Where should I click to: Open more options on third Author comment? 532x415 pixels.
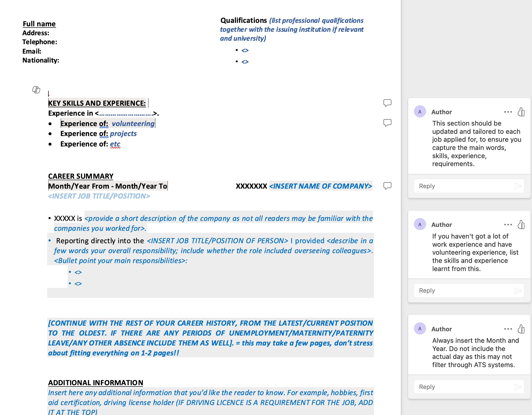coord(508,329)
